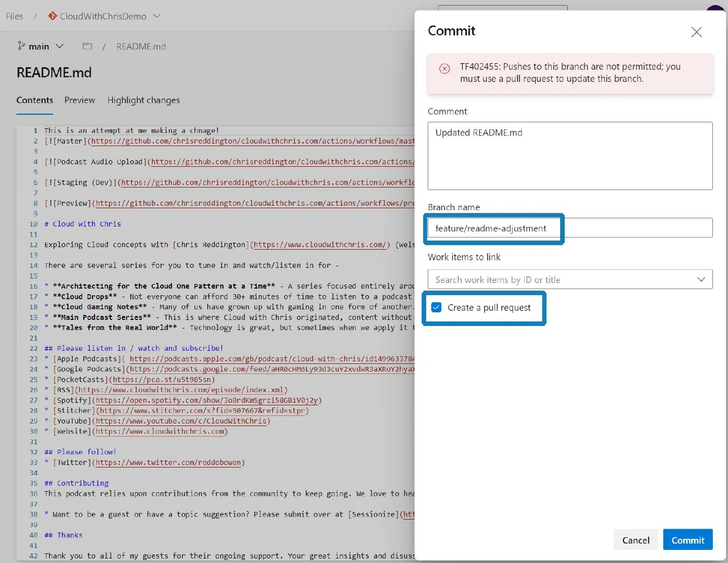Click the Files breadcrumb link
Viewport: 728px width, 563px height.
tap(15, 16)
